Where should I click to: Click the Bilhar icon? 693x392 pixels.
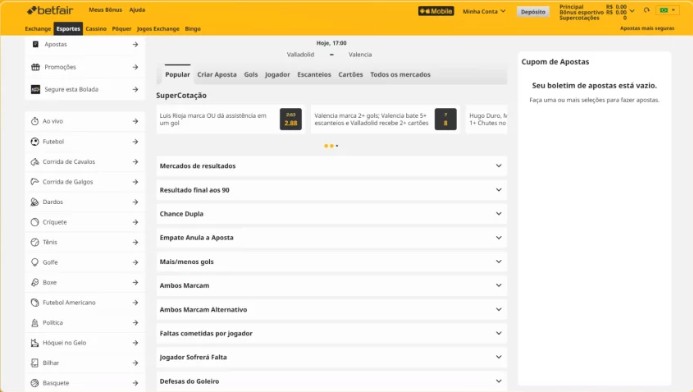tap(35, 363)
